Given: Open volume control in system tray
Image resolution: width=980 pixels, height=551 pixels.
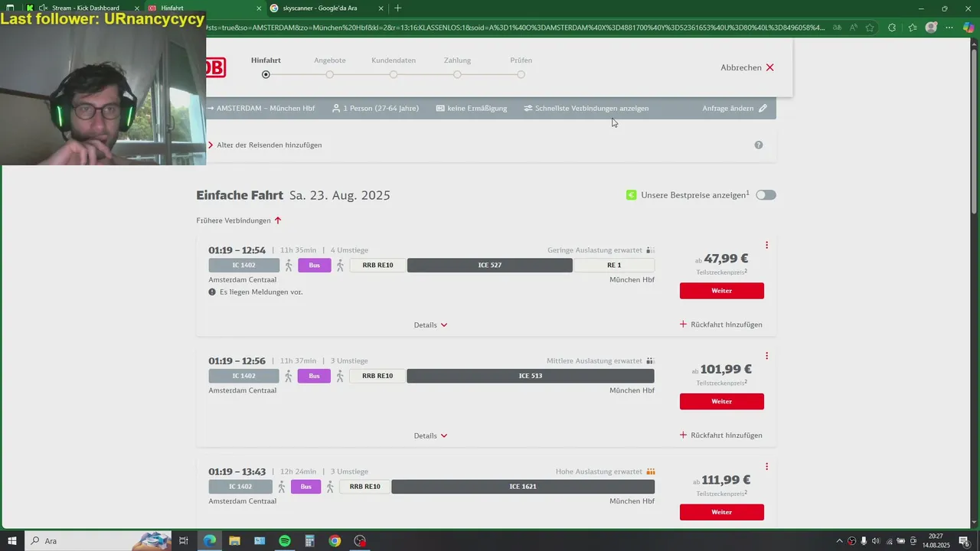Looking at the screenshot, I should click(876, 541).
